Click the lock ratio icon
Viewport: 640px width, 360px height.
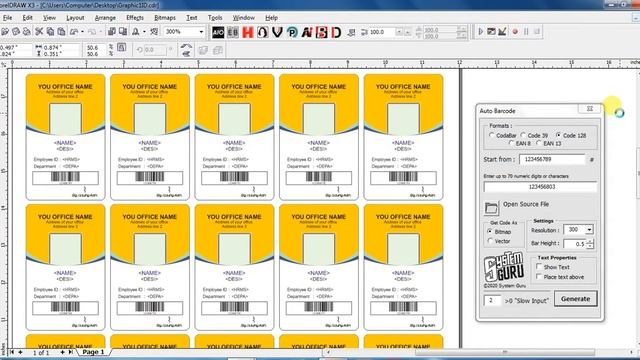pyautogui.click(x=122, y=48)
